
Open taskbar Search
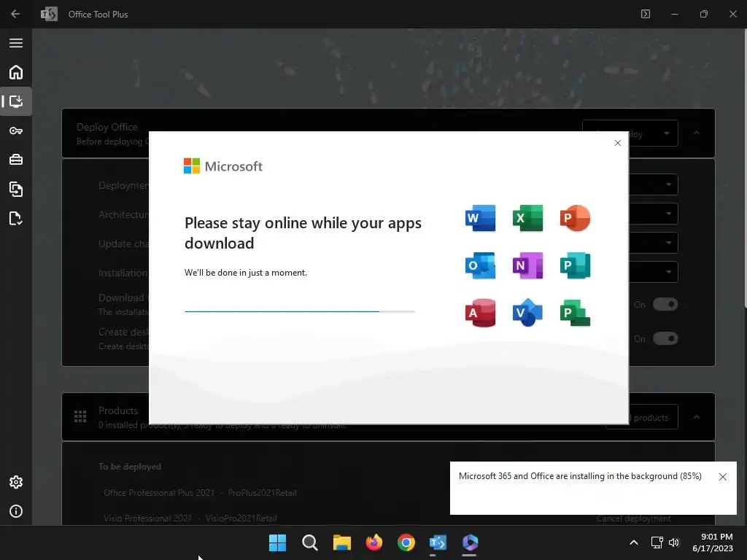(x=309, y=542)
